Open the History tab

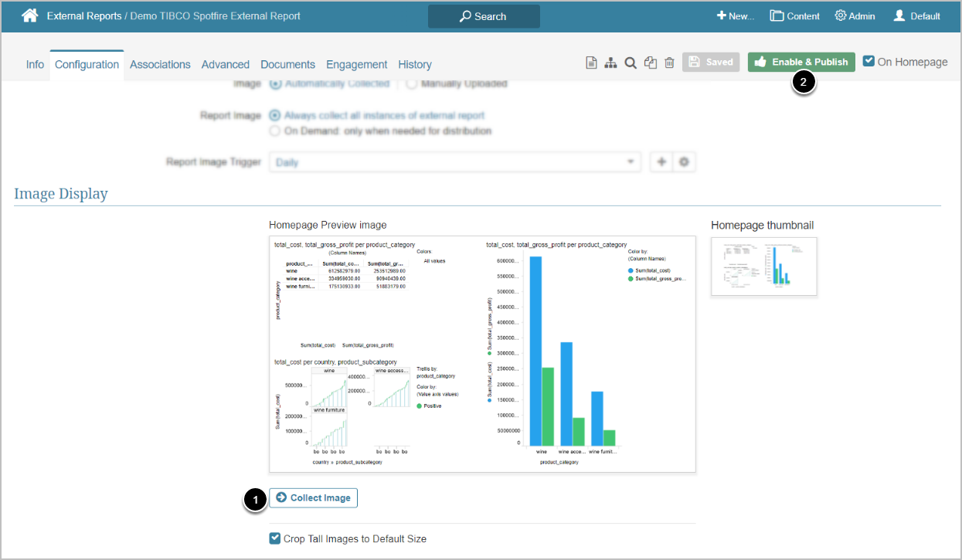pyautogui.click(x=415, y=65)
